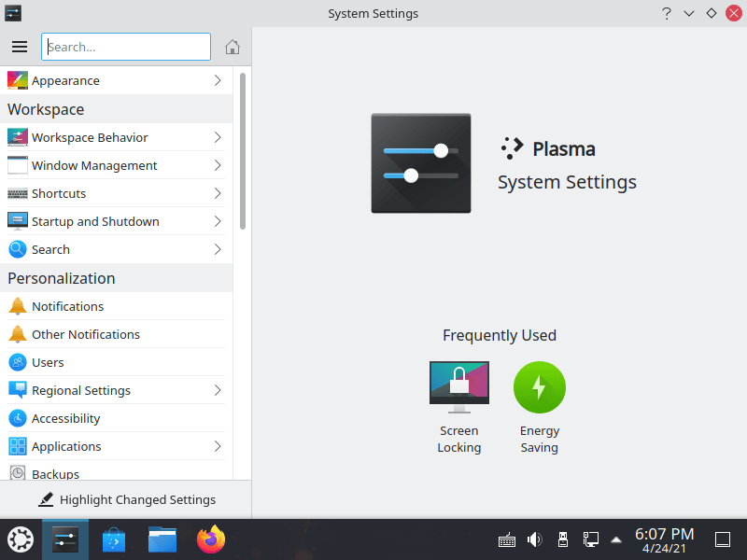This screenshot has width=747, height=560.
Task: Open the Accessibility settings icon
Action: pyautogui.click(x=18, y=418)
